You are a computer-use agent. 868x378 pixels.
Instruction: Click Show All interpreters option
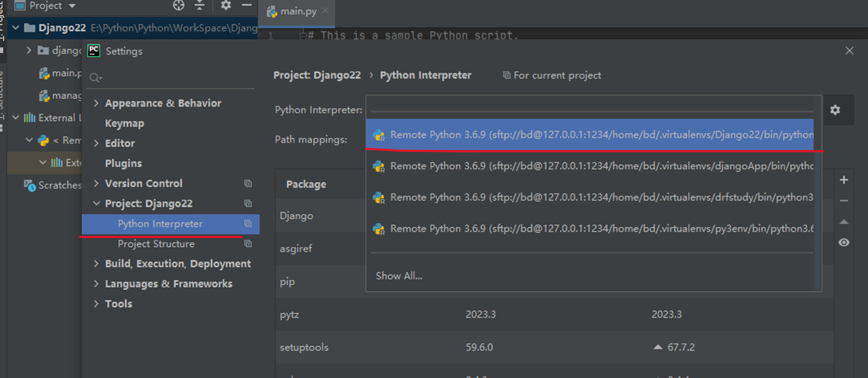tap(399, 276)
